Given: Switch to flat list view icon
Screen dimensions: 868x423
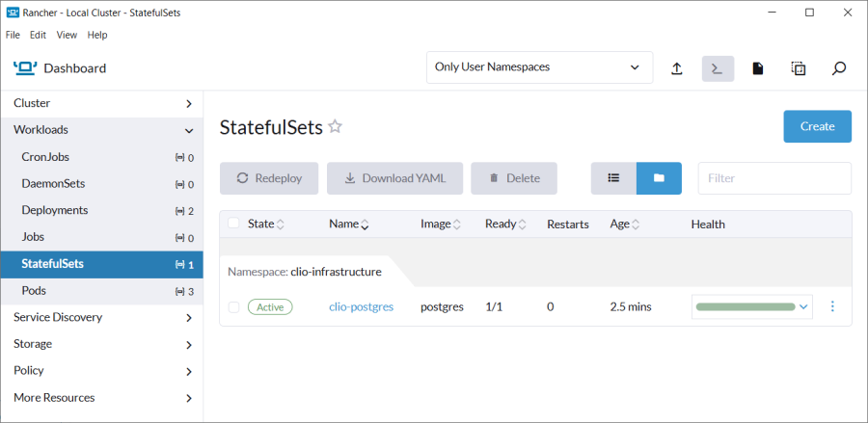Looking at the screenshot, I should (x=613, y=178).
